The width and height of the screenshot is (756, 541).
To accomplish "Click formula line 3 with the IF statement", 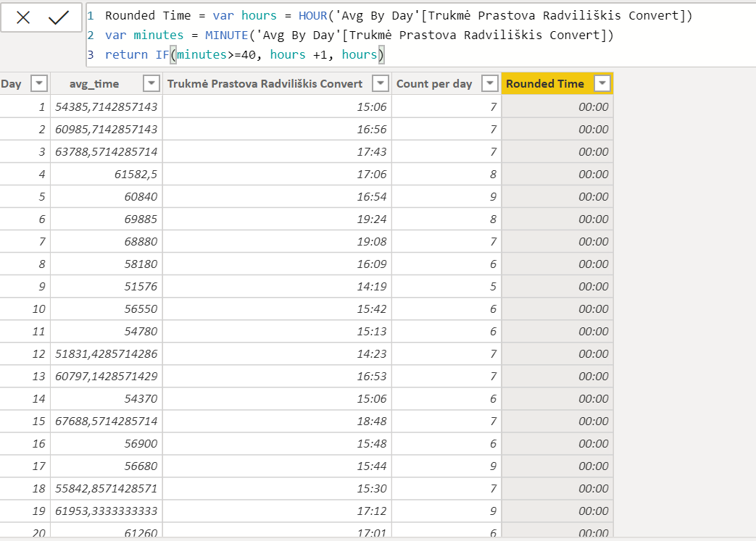I will pos(244,54).
